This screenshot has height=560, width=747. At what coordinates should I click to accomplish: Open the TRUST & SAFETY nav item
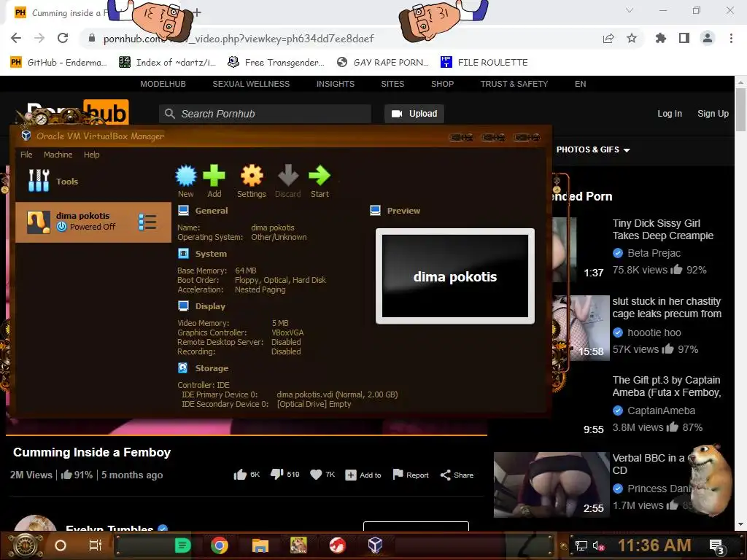pos(514,84)
